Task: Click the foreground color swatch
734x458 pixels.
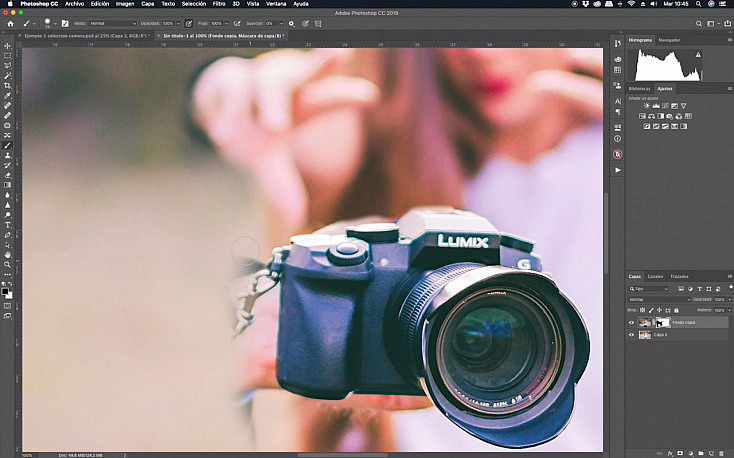Action: [x=5, y=292]
